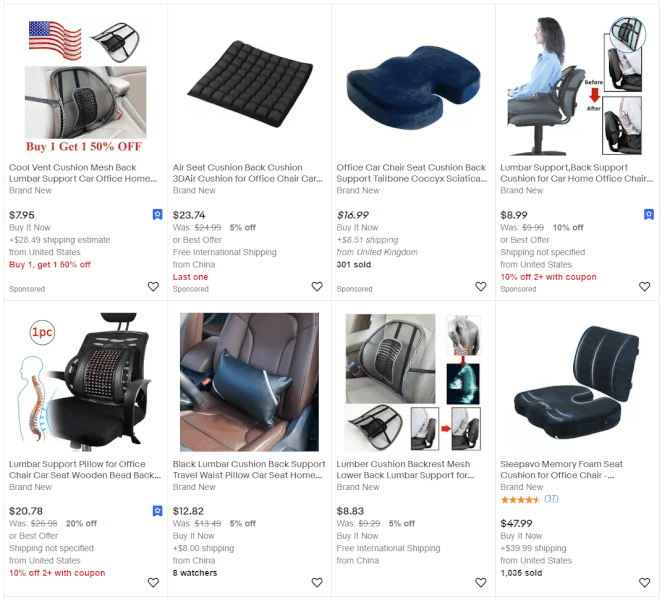This screenshot has width=662, height=600.
Task: Click the 1pc wooden bead office chair image
Action: [x=84, y=382]
